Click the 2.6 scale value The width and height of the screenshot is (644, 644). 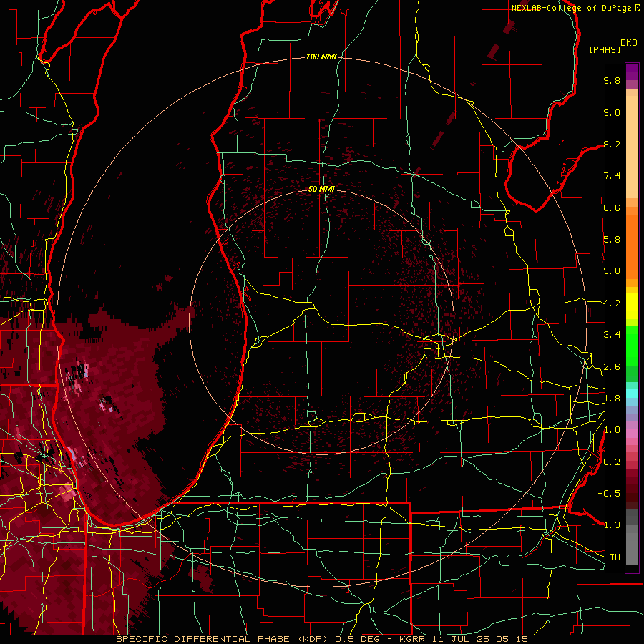[612, 367]
